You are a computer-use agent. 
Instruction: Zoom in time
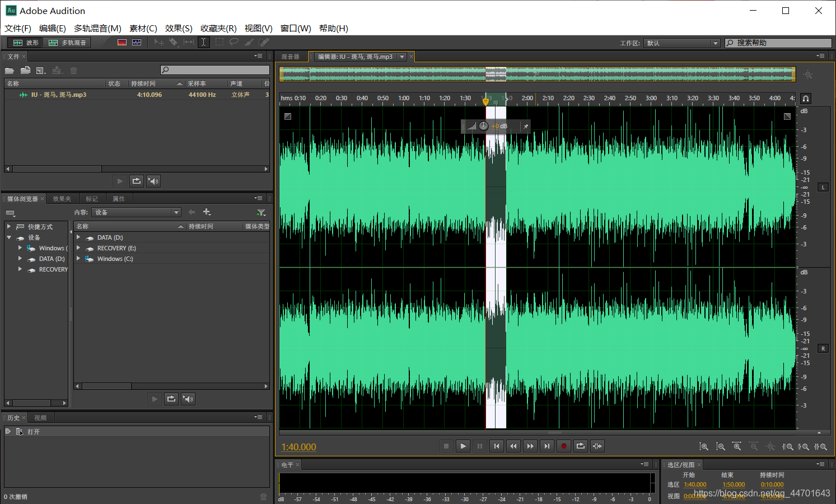(x=737, y=446)
